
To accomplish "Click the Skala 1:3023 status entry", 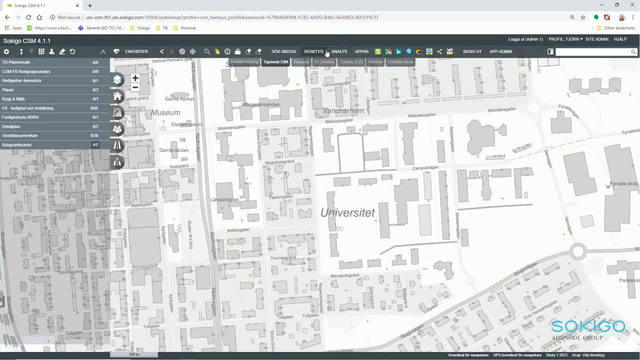I will (557, 355).
